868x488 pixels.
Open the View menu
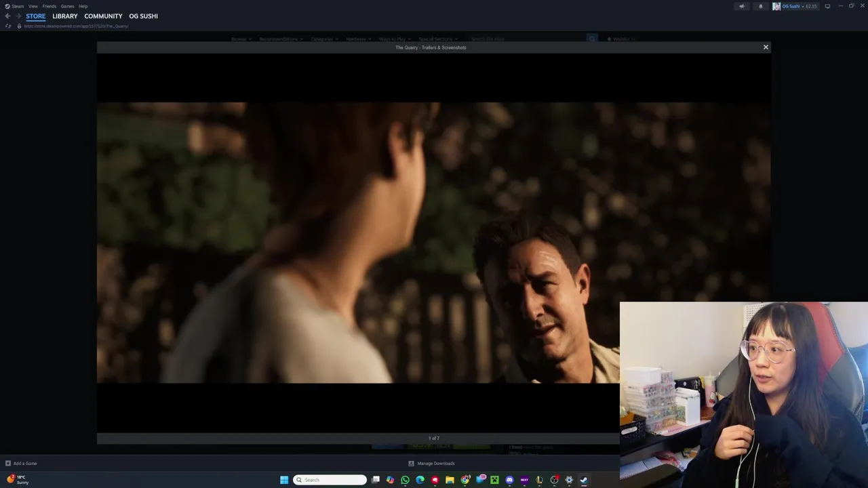point(33,6)
